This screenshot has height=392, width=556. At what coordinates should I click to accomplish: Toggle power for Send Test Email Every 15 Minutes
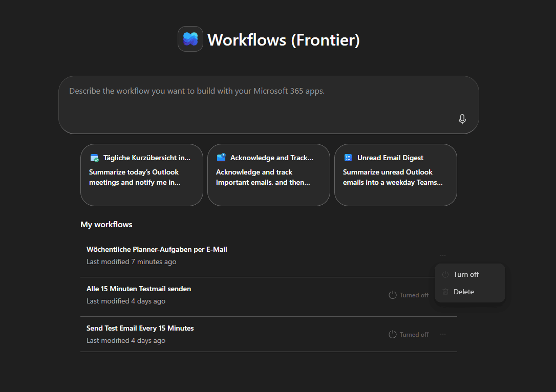pyautogui.click(x=393, y=334)
